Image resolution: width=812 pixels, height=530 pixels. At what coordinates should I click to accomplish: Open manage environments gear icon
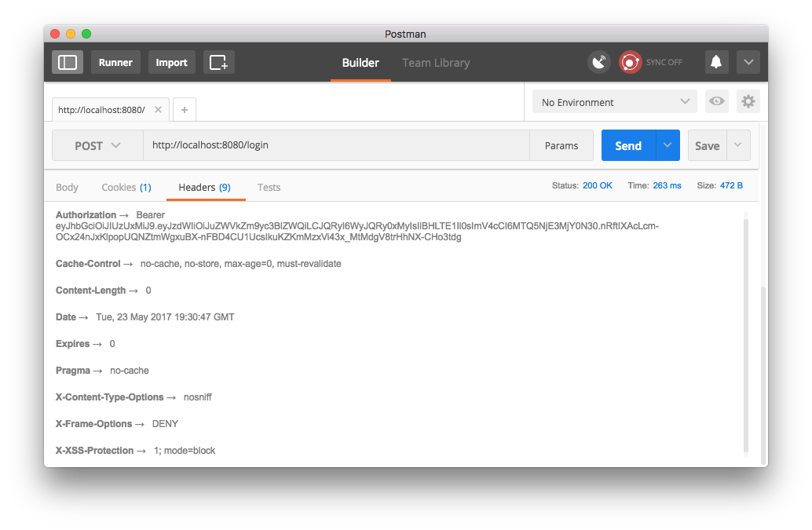[748, 101]
